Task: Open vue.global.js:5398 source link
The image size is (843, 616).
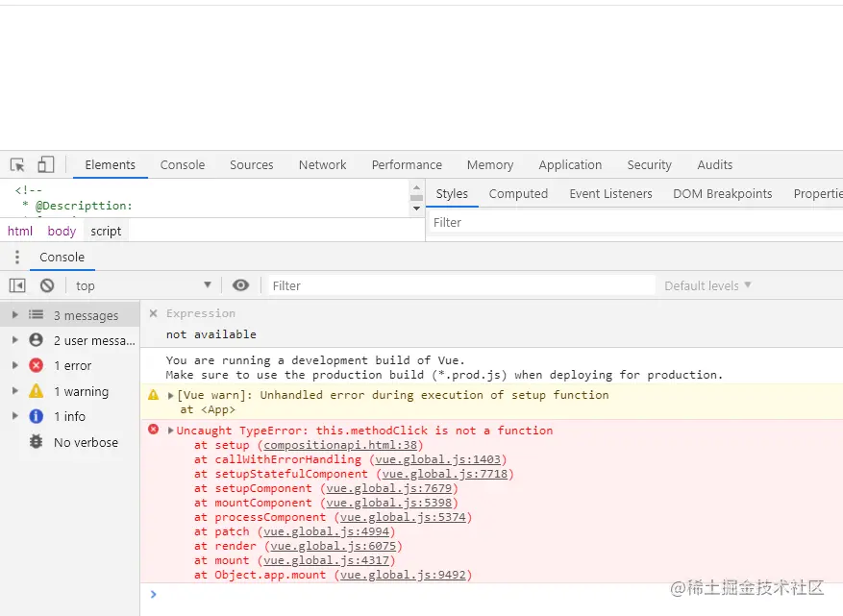Action: point(389,504)
